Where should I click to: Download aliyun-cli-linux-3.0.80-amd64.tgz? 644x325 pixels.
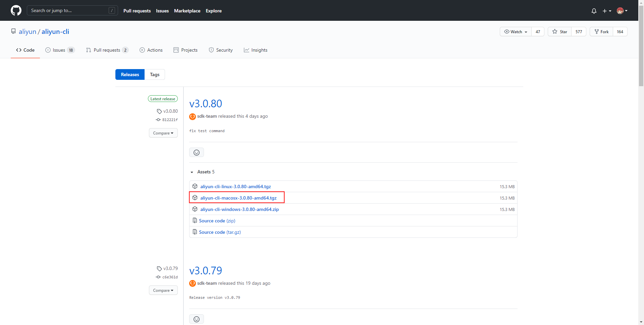235,186
